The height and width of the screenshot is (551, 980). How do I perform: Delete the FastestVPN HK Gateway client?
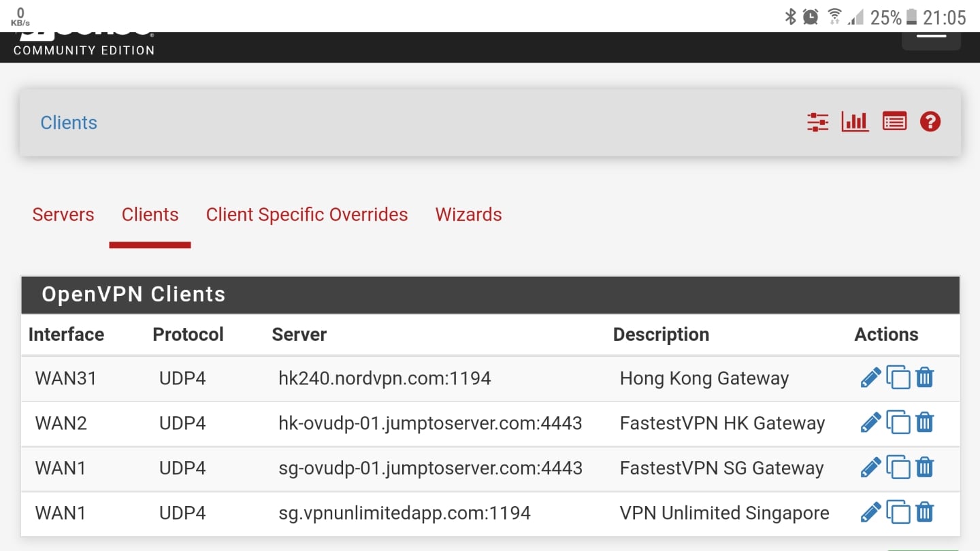[924, 422]
